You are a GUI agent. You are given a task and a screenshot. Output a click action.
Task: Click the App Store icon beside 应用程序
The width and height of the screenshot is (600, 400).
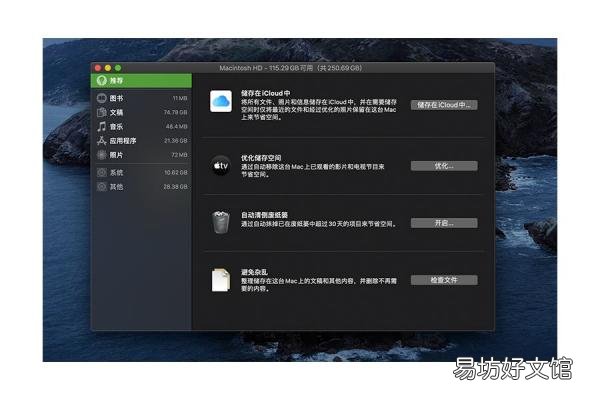101,141
